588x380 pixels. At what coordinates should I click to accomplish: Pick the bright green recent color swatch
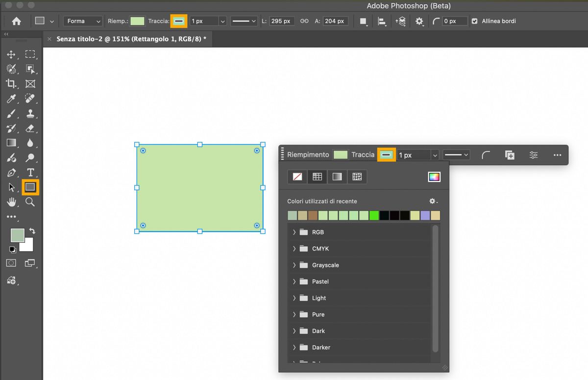(x=374, y=216)
